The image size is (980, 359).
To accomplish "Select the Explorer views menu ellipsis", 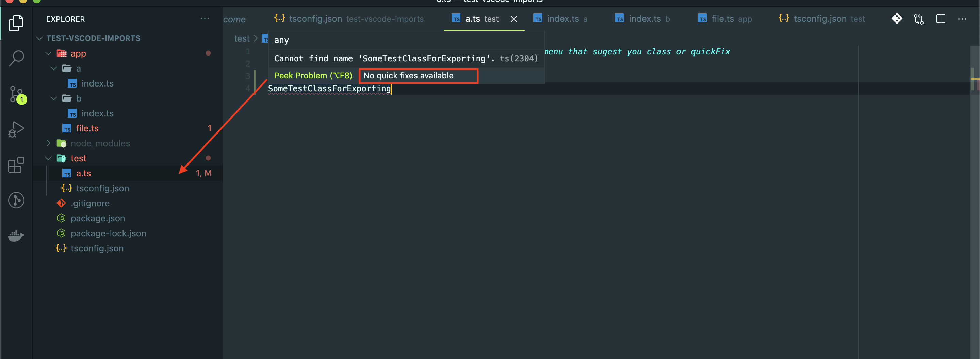I will [205, 19].
